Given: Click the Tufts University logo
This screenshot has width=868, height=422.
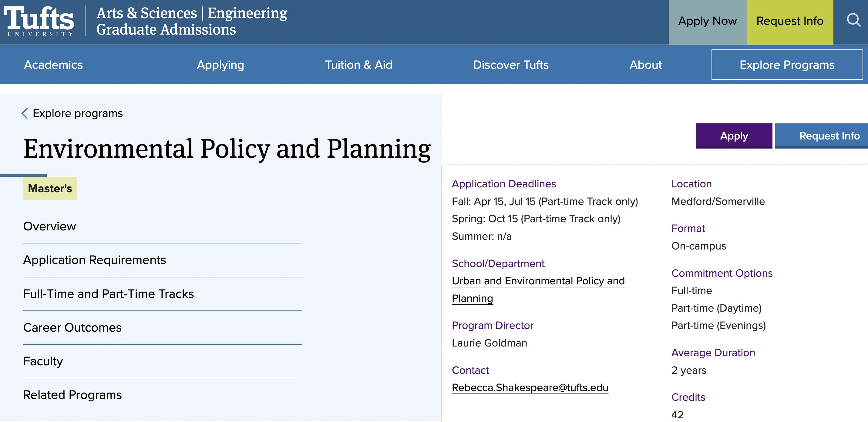Looking at the screenshot, I should tap(39, 21).
